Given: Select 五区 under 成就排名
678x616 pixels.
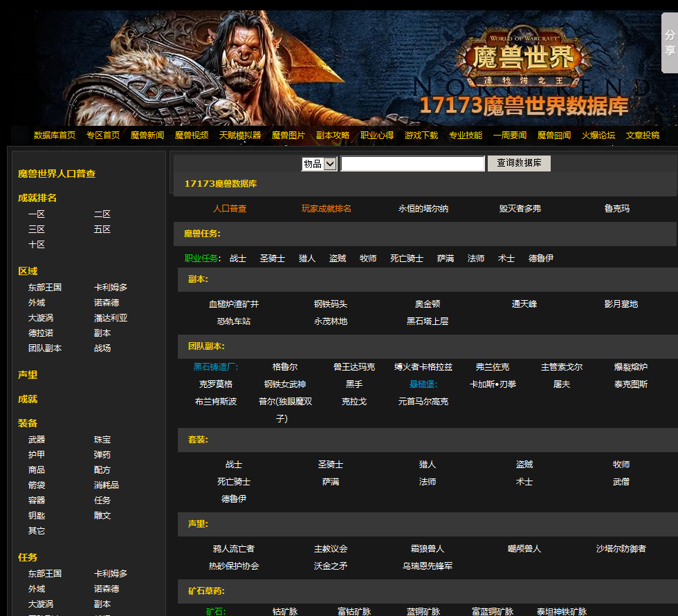Looking at the screenshot, I should tap(102, 230).
